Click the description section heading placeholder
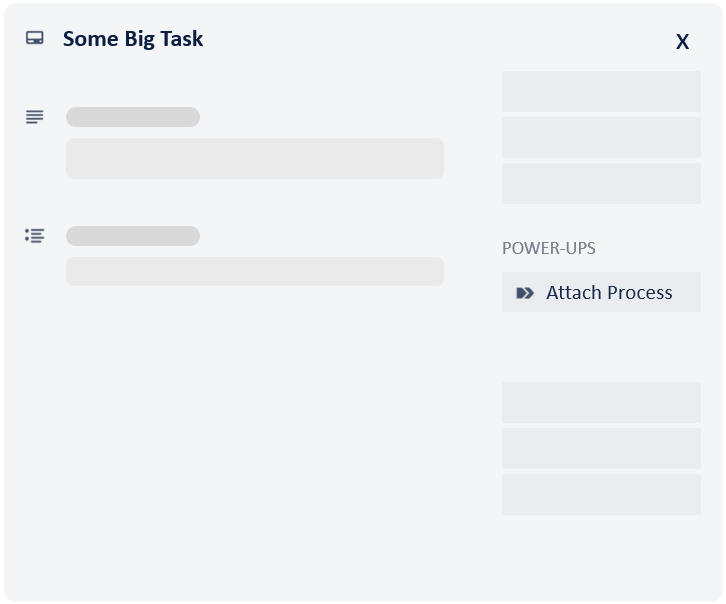Image resolution: width=726 pixels, height=604 pixels. click(x=133, y=117)
